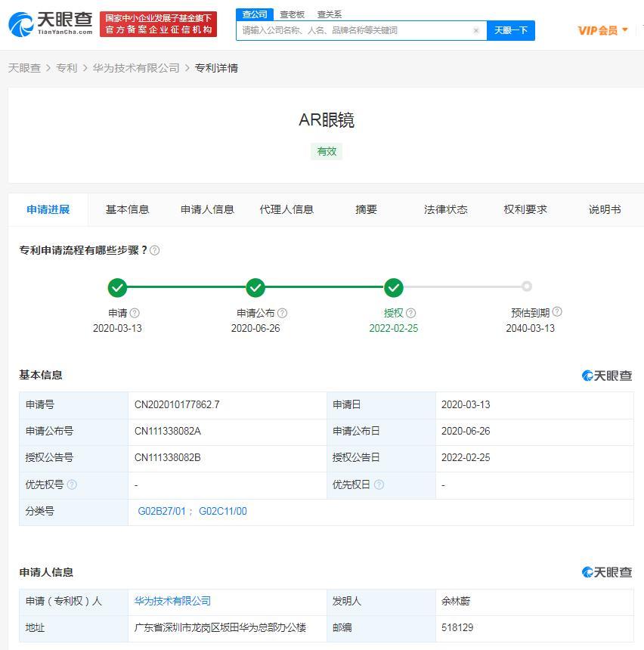Clear the search box with x icon
644x650 pixels.
tap(476, 30)
